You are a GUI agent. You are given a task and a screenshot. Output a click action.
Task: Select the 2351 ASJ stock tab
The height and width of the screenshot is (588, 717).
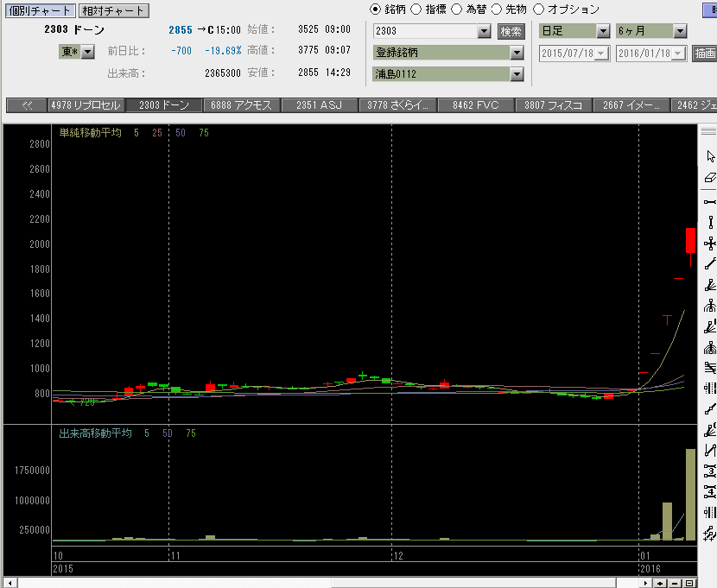coord(319,105)
